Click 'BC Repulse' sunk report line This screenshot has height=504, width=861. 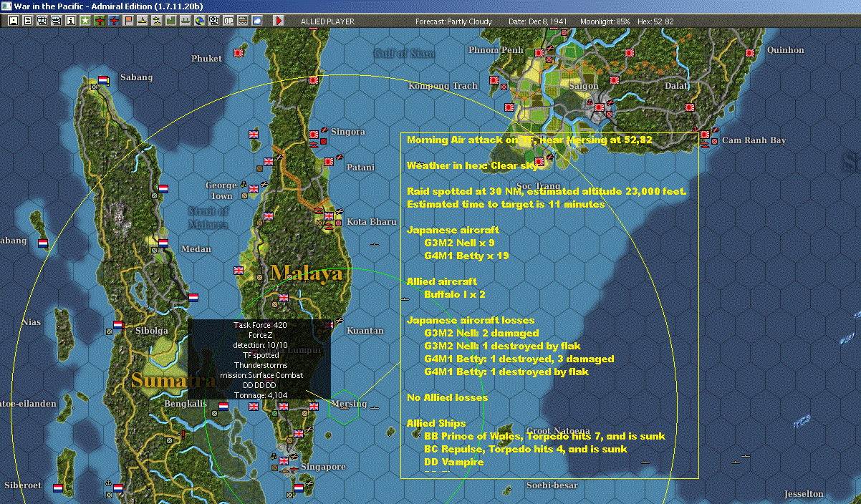click(525, 449)
